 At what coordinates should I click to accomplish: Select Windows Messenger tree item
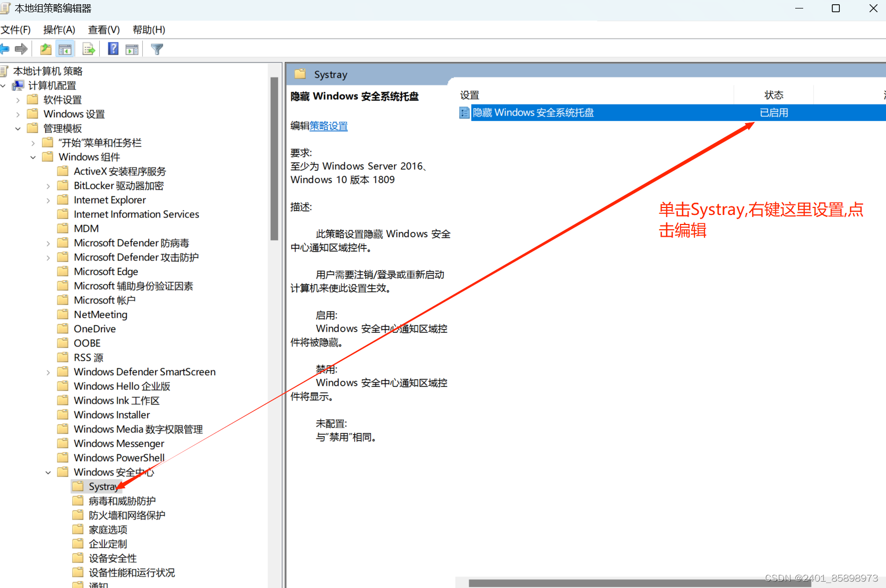(x=119, y=443)
